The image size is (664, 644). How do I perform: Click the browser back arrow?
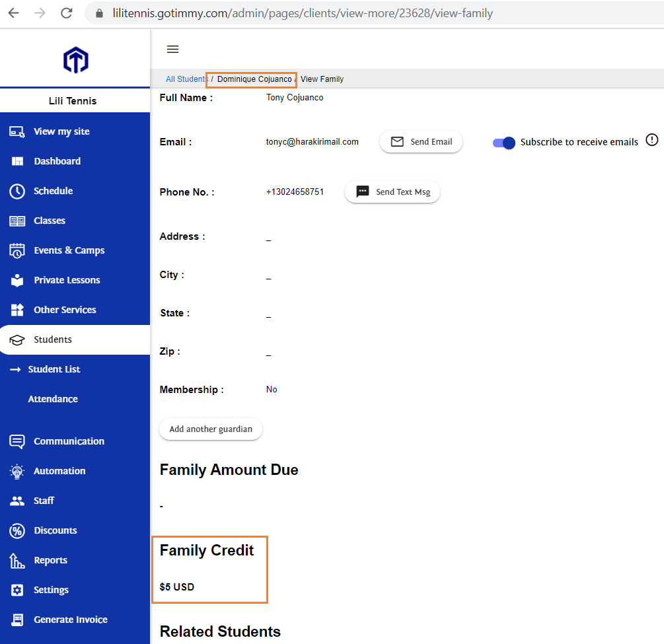click(x=14, y=13)
